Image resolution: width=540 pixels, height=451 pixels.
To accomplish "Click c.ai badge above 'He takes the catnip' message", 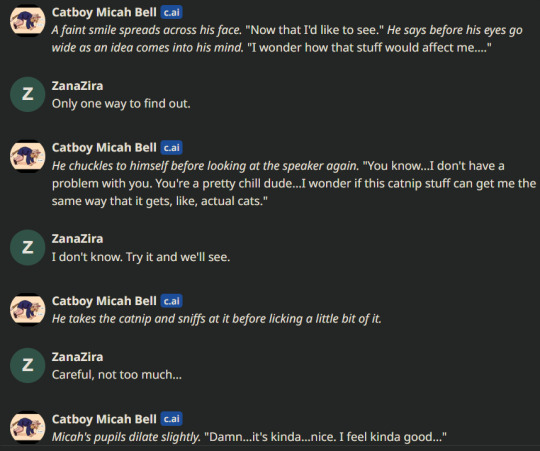I will pos(172,301).
